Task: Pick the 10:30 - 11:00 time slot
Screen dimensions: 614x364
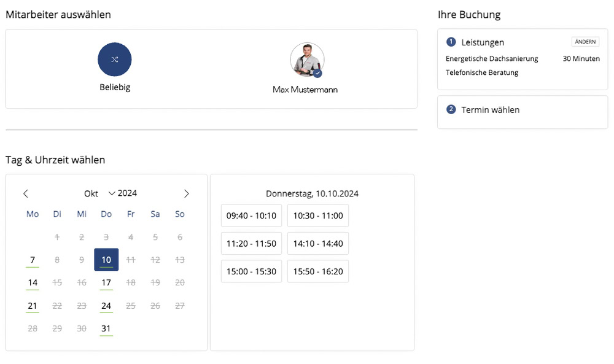Action: coord(318,215)
